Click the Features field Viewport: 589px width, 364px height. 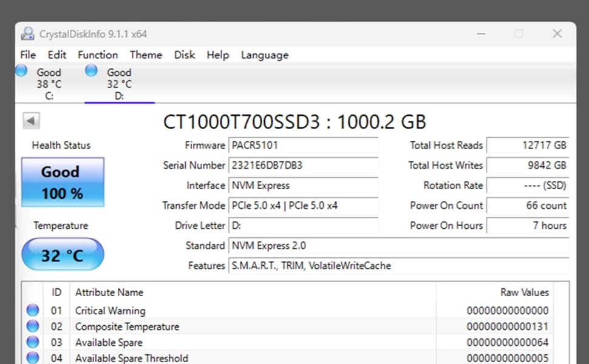click(x=399, y=266)
